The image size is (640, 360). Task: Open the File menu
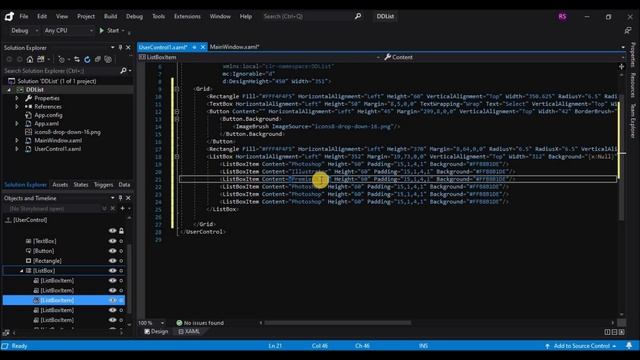click(x=24, y=16)
